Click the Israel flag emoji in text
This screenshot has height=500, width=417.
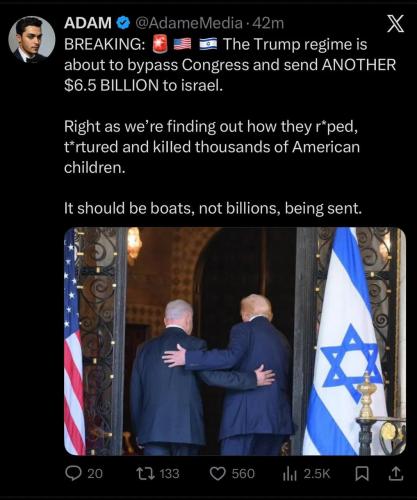208,44
